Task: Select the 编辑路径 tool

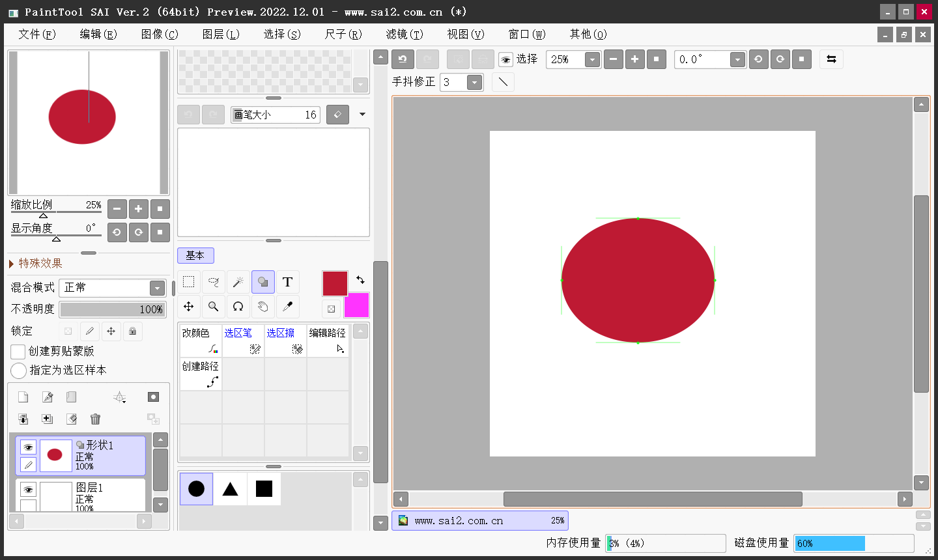Action: click(328, 340)
